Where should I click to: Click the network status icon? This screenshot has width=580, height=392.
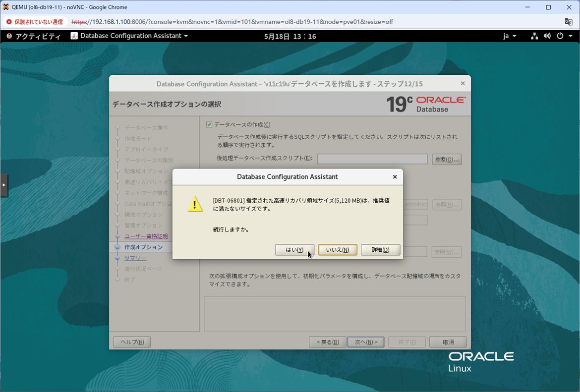coord(534,36)
